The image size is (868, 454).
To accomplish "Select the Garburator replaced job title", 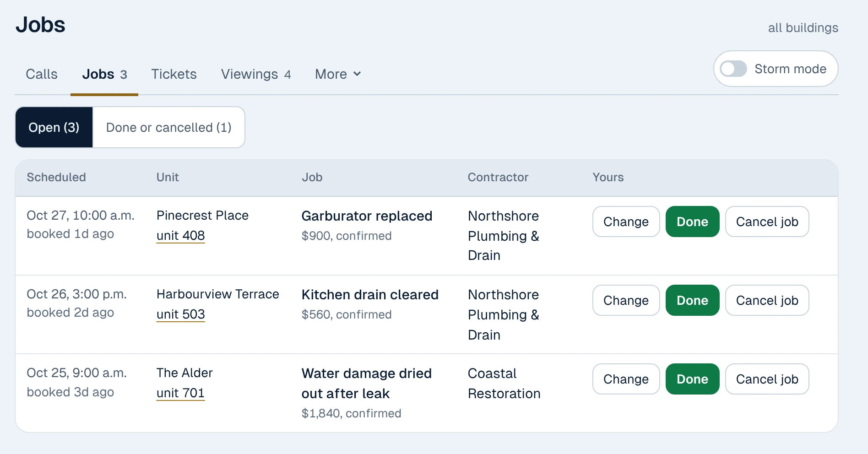I will (x=367, y=216).
